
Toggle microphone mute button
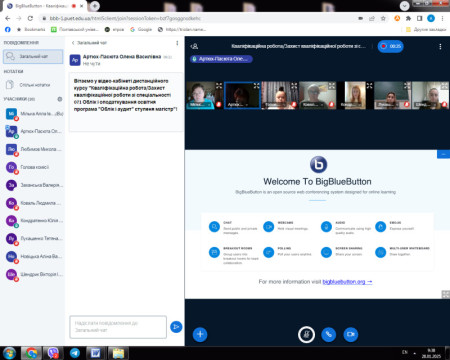pyautogui.click(x=306, y=334)
